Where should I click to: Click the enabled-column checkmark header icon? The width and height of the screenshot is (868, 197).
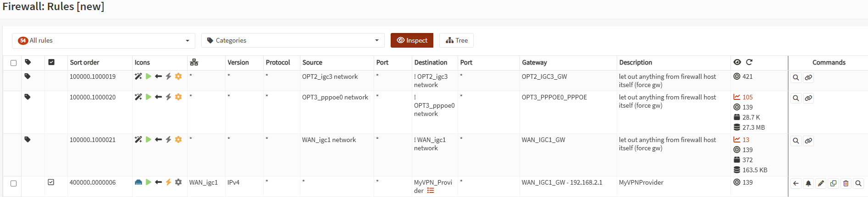point(51,62)
